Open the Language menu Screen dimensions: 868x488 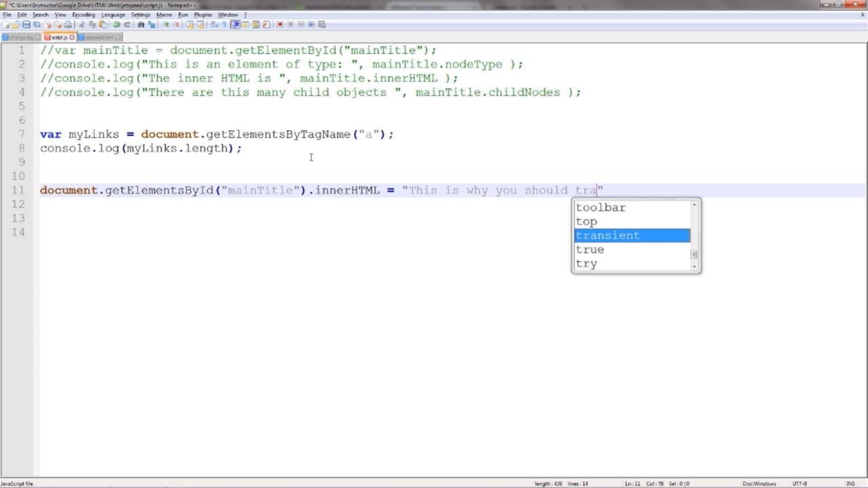(x=113, y=14)
